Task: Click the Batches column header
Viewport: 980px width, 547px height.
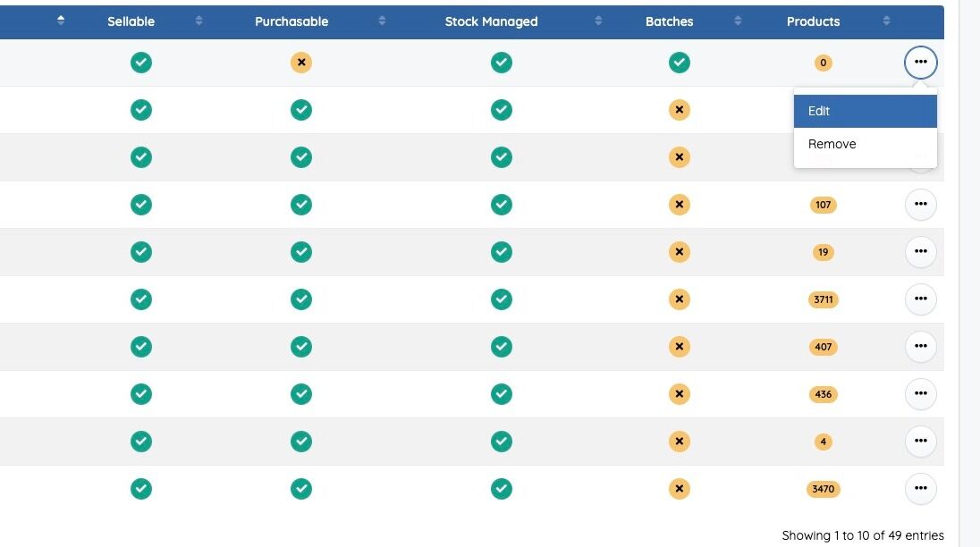Action: (x=669, y=21)
